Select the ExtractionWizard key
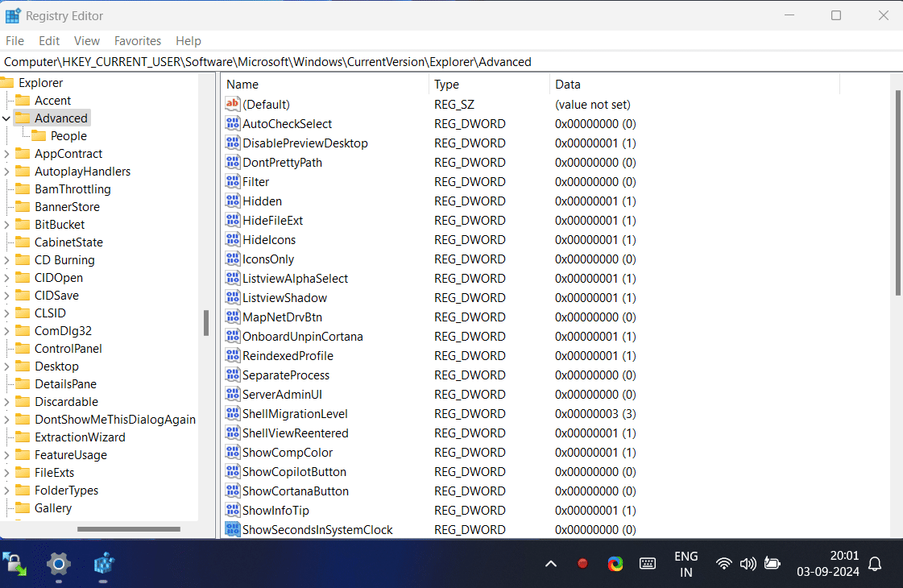Viewport: 903px width, 588px height. click(80, 437)
